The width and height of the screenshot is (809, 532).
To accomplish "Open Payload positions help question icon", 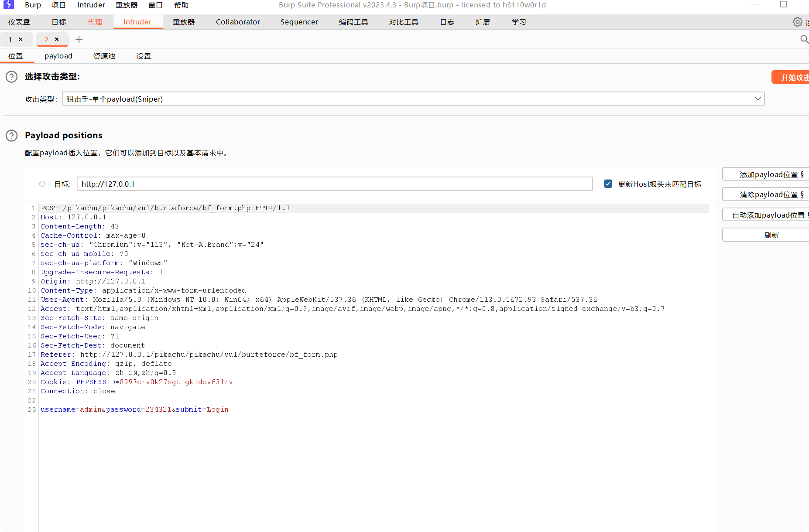I will pyautogui.click(x=11, y=136).
